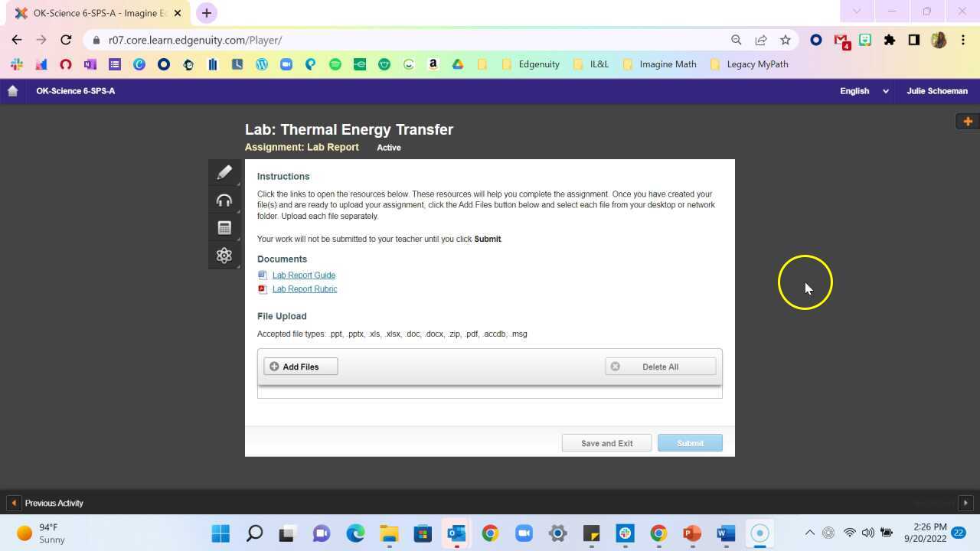Open the Legacy MyPath bookmark folder
The image size is (980, 551).
click(749, 64)
